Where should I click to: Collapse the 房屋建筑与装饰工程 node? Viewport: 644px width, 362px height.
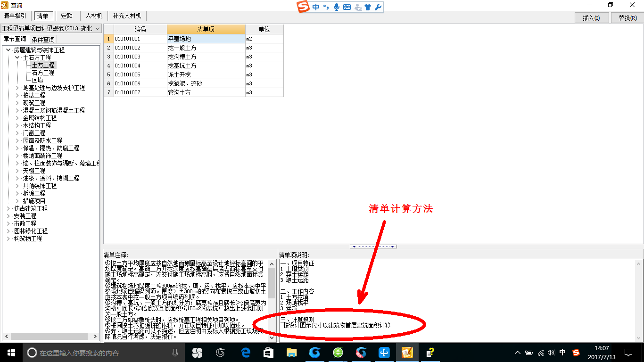pyautogui.click(x=8, y=50)
